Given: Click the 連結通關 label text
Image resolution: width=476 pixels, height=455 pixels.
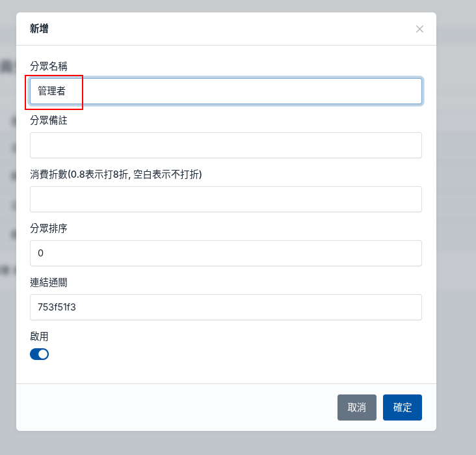Looking at the screenshot, I should [49, 283].
